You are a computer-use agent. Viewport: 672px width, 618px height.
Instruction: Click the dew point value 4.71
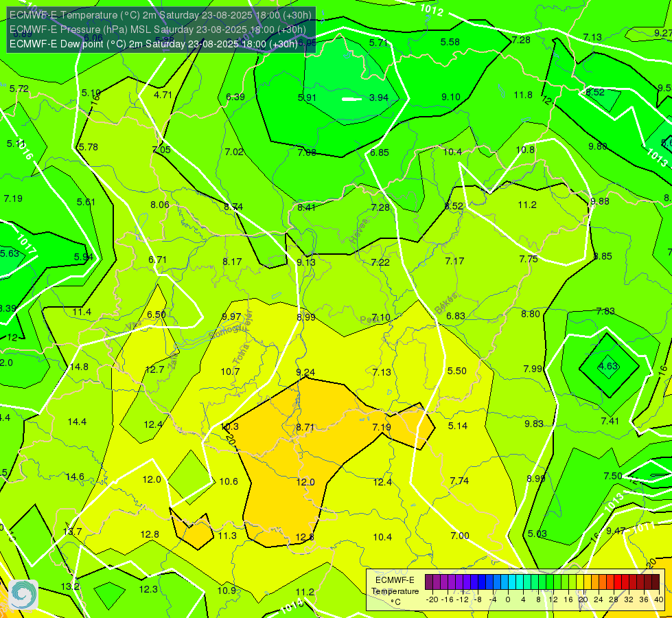163,95
